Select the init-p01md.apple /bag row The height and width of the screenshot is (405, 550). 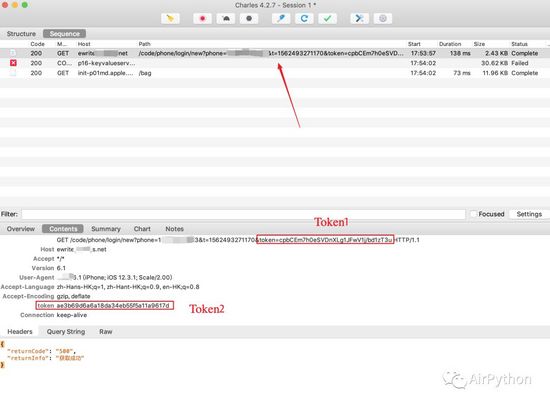click(275, 73)
